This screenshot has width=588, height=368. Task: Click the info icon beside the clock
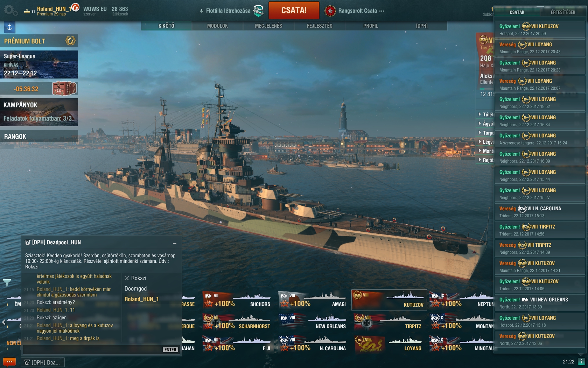[581, 362]
